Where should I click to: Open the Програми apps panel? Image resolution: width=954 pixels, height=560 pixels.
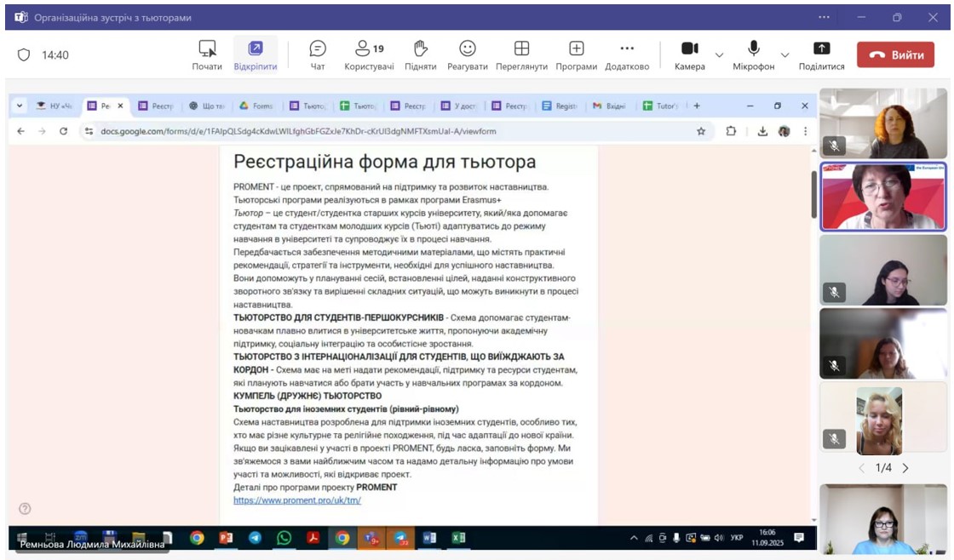point(576,55)
